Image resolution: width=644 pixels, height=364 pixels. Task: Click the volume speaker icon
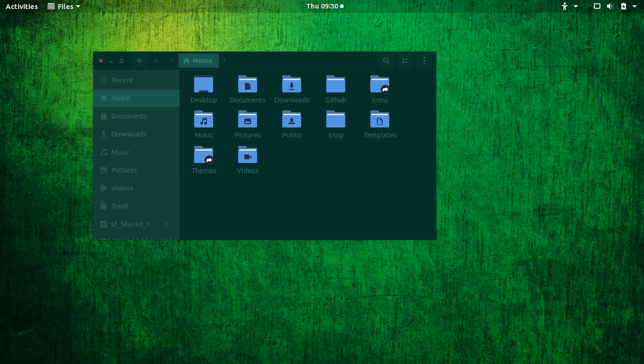point(610,6)
